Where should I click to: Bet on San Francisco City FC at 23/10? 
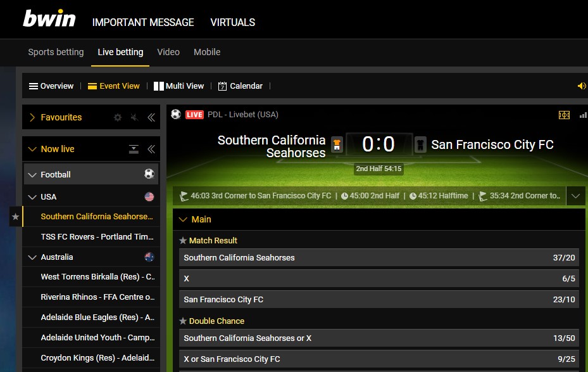pos(379,300)
